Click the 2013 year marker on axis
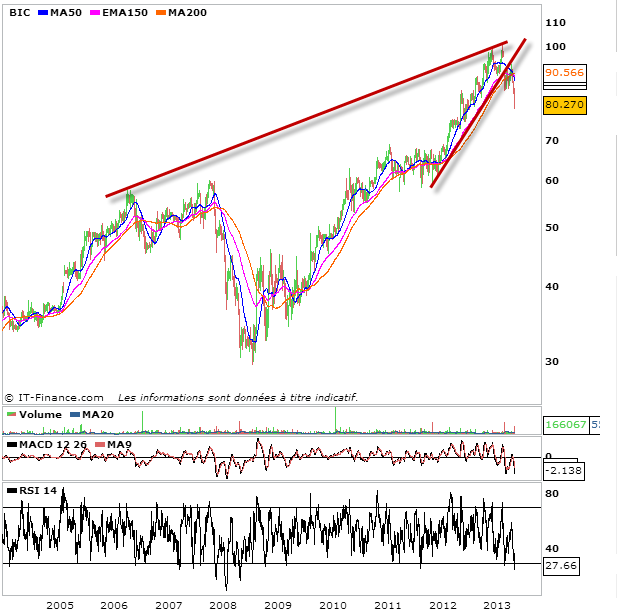The width and height of the screenshot is (617, 610). (x=496, y=606)
